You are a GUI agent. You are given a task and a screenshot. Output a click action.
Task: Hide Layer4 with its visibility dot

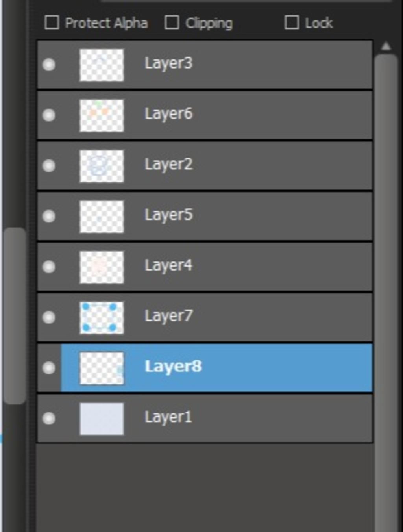49,267
